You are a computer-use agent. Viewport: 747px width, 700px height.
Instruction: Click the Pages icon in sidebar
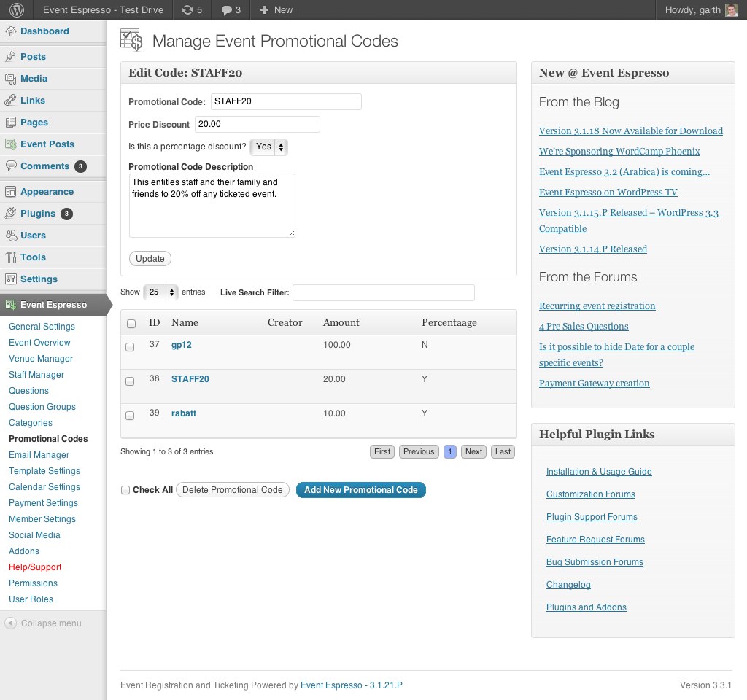[x=10, y=122]
